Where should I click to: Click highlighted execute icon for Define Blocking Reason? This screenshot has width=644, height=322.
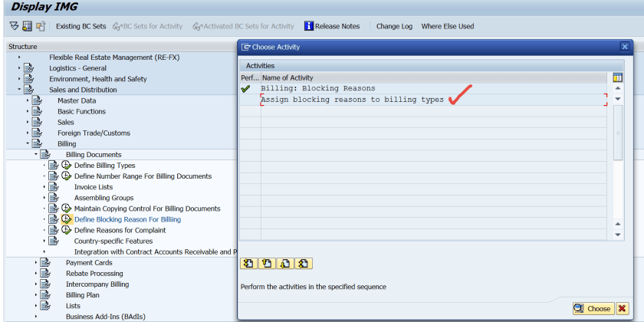pyautogui.click(x=67, y=219)
